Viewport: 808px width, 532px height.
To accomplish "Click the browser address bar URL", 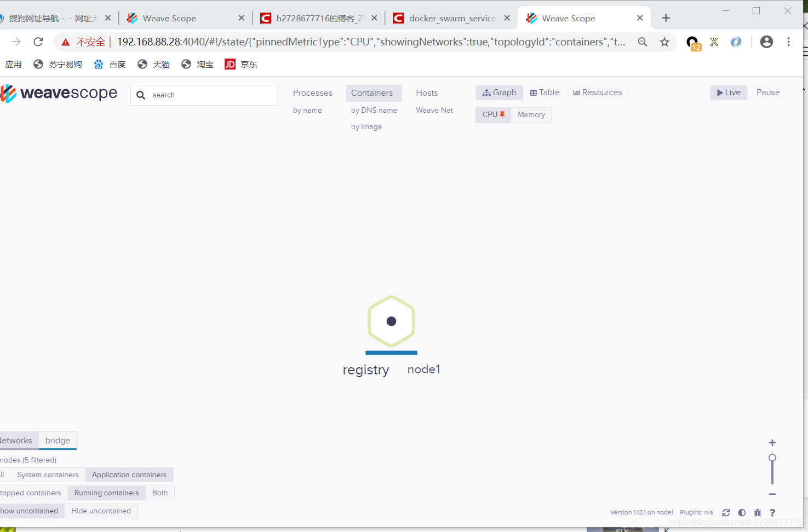I will (371, 42).
